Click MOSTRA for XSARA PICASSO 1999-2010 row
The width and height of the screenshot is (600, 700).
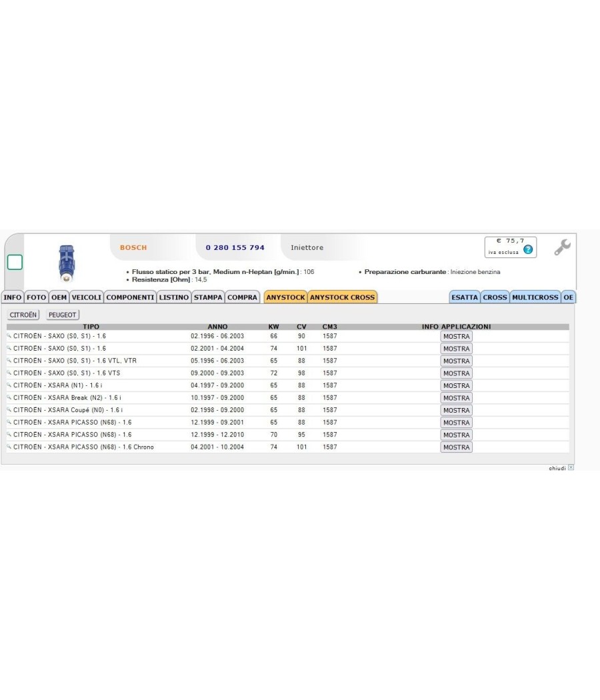point(456,435)
